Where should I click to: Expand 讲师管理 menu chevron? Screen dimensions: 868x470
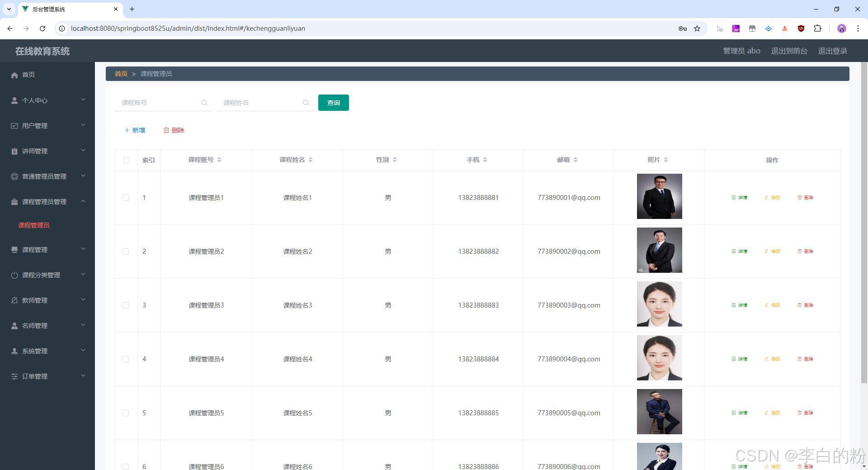coord(83,150)
